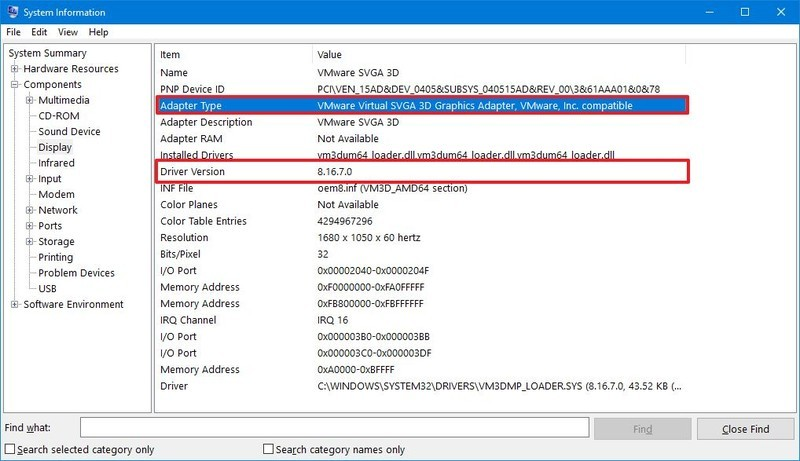Click the value 0xFB800000-0xFBFFFFFF
Image resolution: width=800 pixels, height=461 pixels.
370,304
